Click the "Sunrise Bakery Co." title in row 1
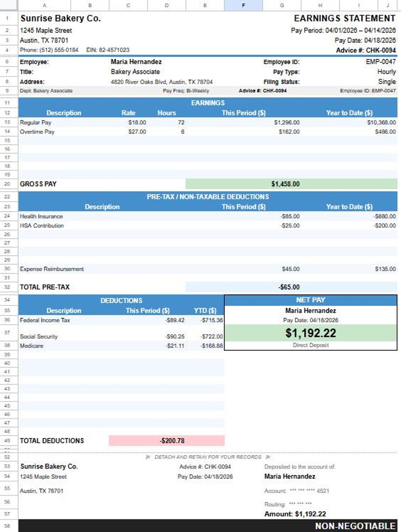Screen dimensions: 401x532 point(61,18)
